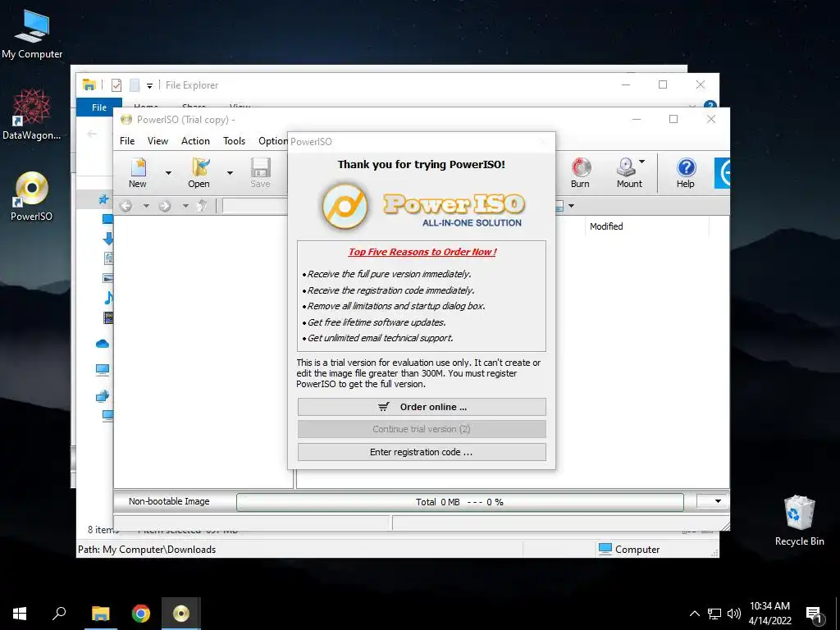
Task: Open the forward history dropdown in PowerISO
Action: (x=185, y=206)
